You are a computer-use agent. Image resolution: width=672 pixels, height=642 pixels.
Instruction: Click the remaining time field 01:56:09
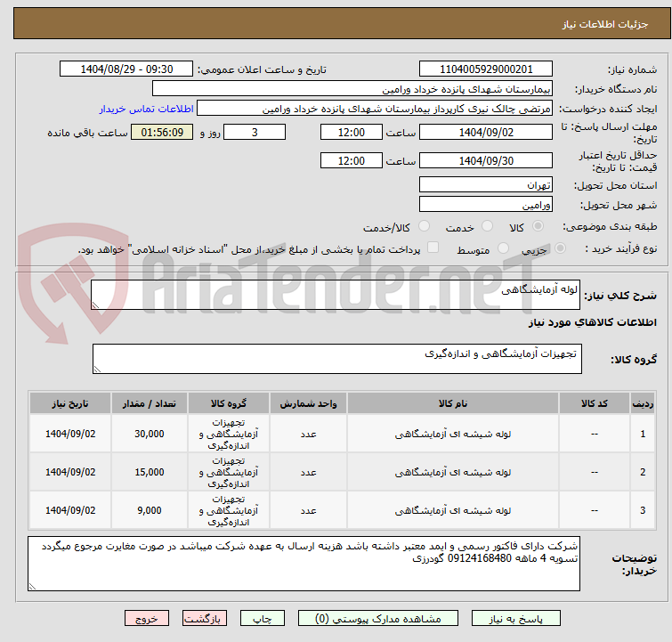[162, 132]
